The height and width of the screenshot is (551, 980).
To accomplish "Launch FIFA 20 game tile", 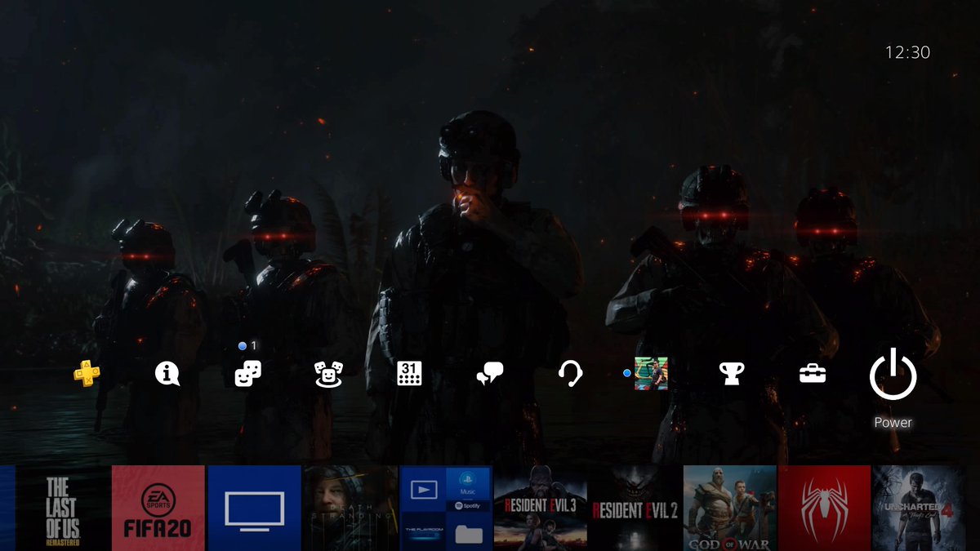I will (158, 509).
